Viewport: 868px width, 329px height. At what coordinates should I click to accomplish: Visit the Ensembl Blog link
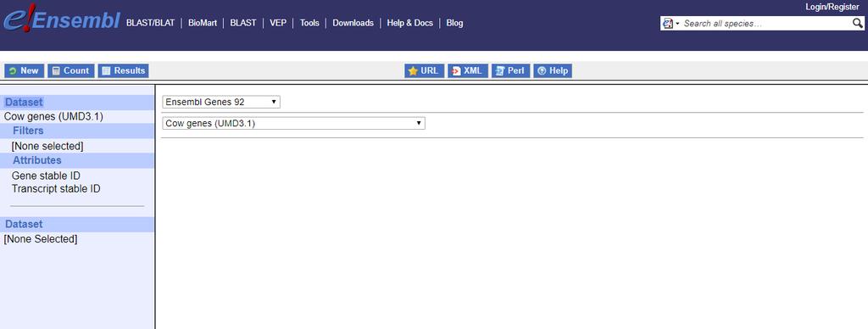pyautogui.click(x=454, y=23)
